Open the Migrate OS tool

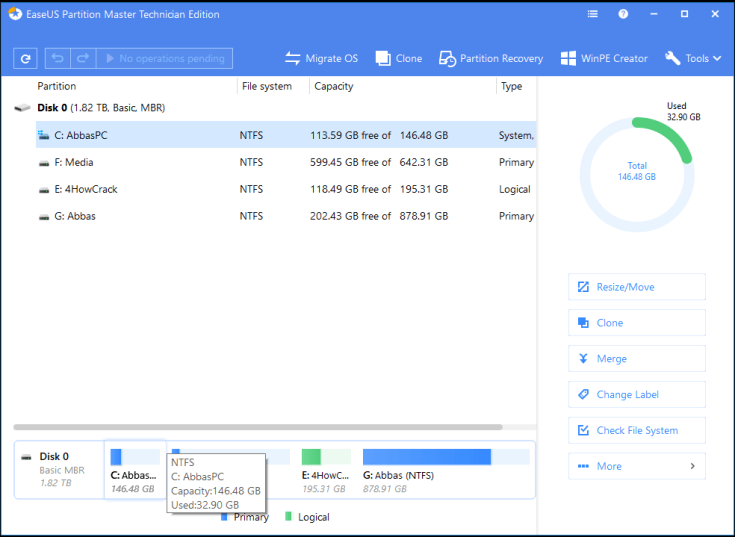(321, 59)
